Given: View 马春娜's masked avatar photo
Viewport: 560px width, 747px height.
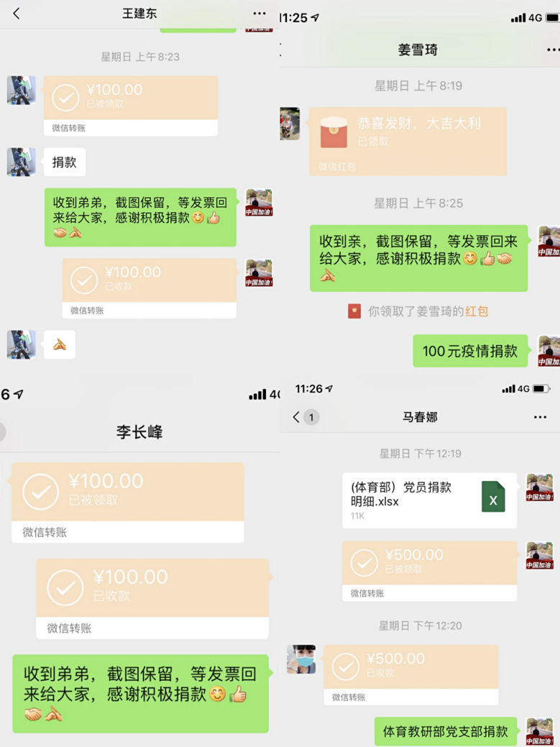Looking at the screenshot, I should pos(301,659).
